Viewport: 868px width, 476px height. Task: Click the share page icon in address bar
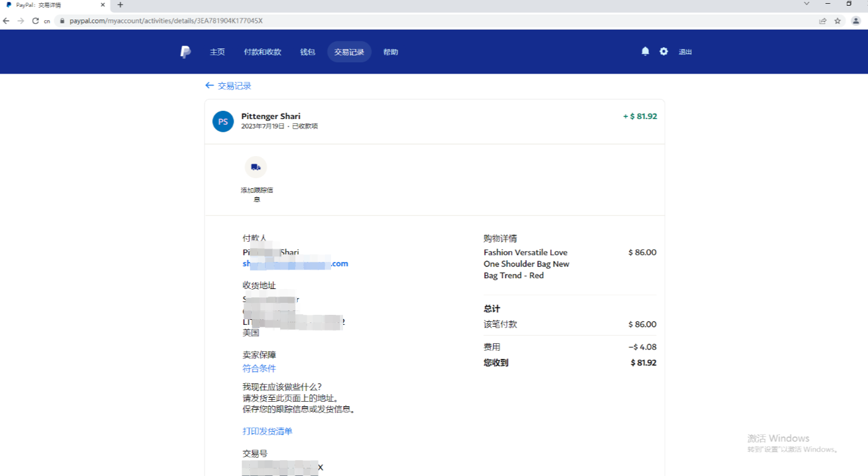click(x=822, y=21)
